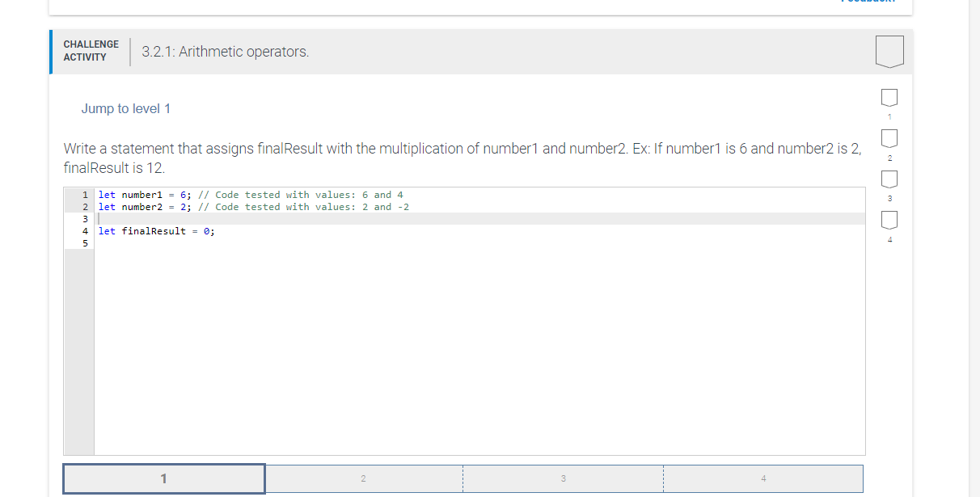Click the large chevron badge beside the activity title
The image size is (980, 497).
pos(889,50)
